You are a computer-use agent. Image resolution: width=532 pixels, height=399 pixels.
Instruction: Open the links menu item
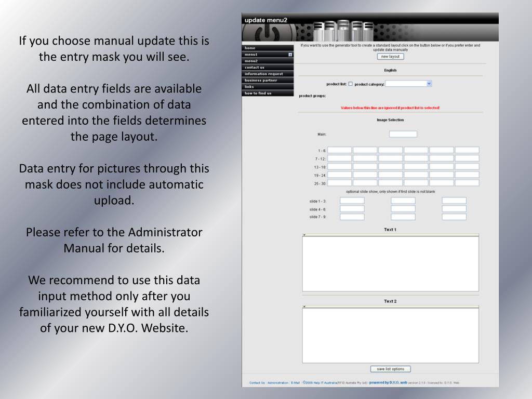tap(268, 87)
